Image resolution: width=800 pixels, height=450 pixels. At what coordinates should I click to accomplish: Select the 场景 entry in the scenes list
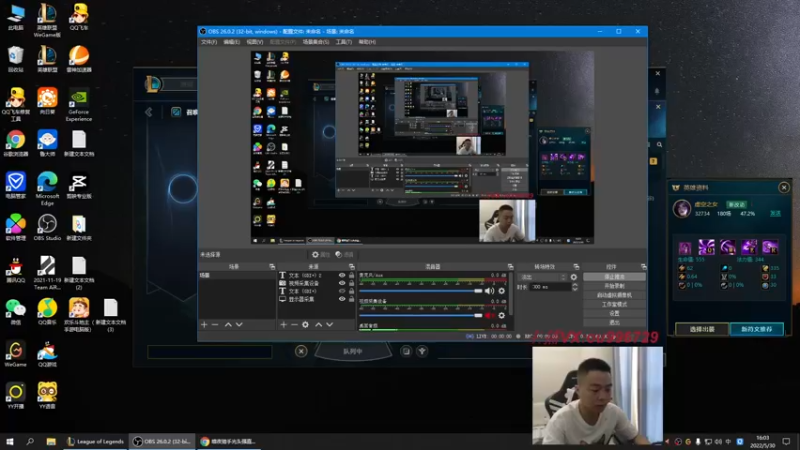coord(237,275)
